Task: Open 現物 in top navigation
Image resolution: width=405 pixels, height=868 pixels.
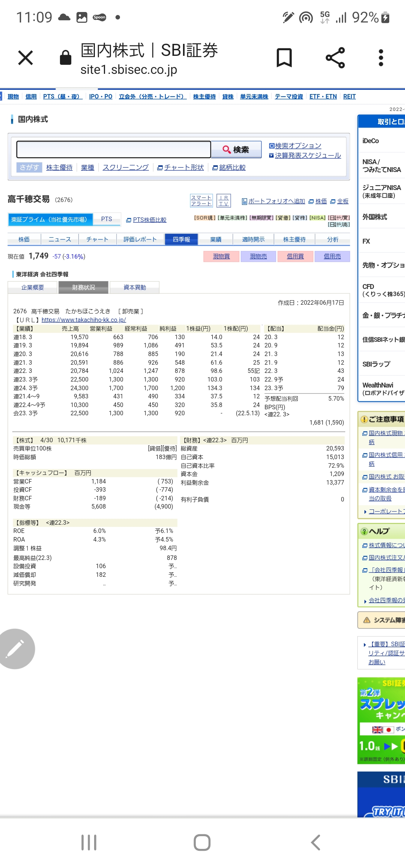Action: pyautogui.click(x=13, y=97)
